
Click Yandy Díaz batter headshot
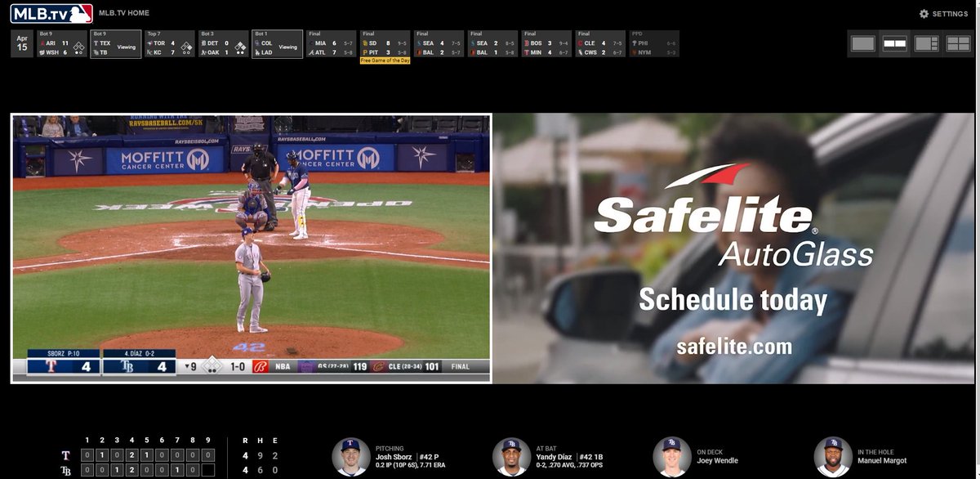[512, 456]
